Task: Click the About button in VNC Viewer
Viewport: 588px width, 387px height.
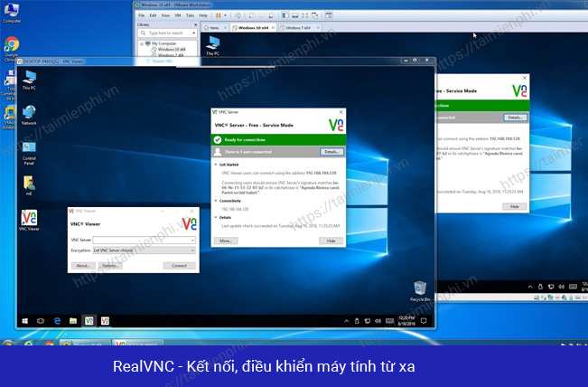Action: pyautogui.click(x=83, y=266)
